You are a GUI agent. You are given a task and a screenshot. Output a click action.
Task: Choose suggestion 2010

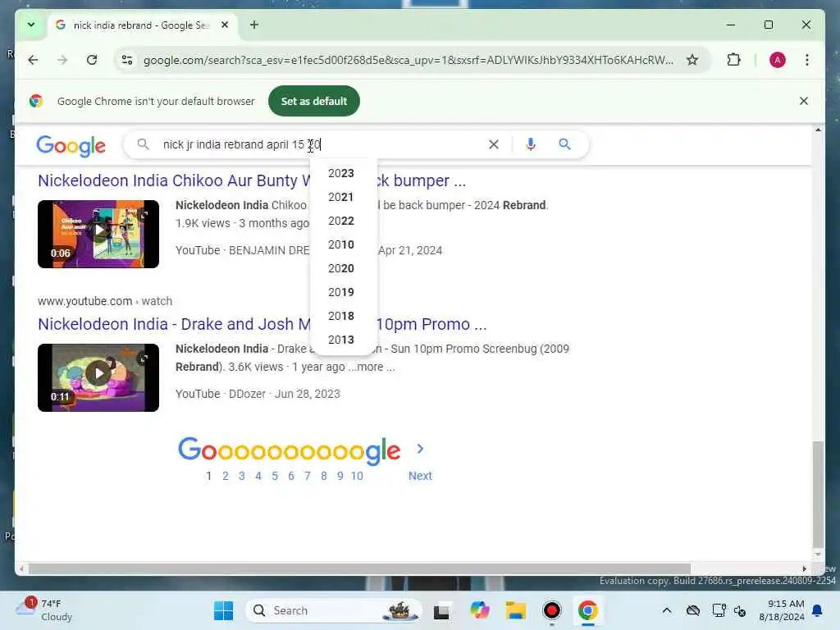tap(341, 244)
